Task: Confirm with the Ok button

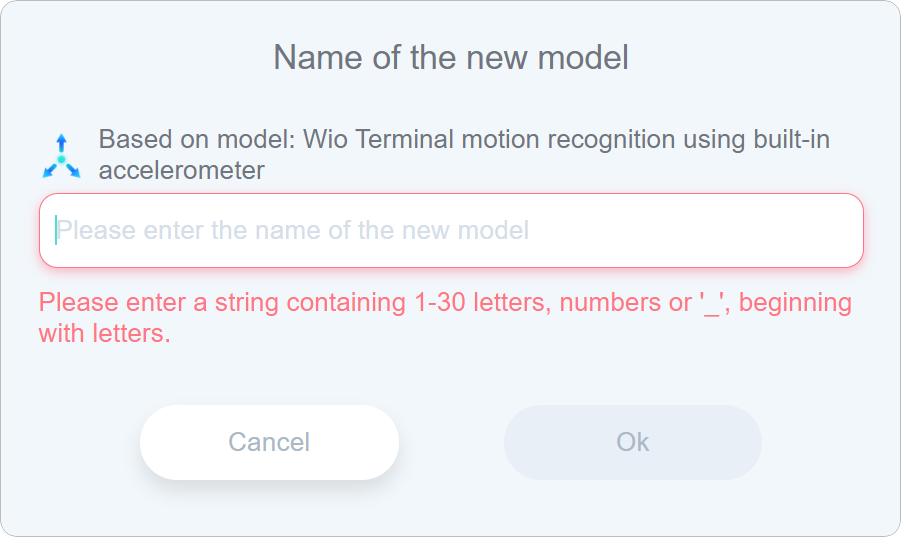Action: 632,442
